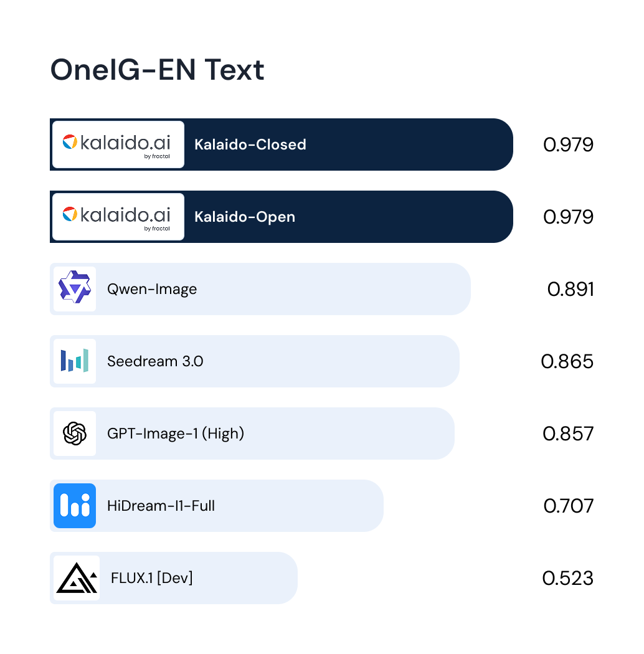Click the GPT-Image-1 (High) label
Screen dimensions: 644x654
(176, 434)
